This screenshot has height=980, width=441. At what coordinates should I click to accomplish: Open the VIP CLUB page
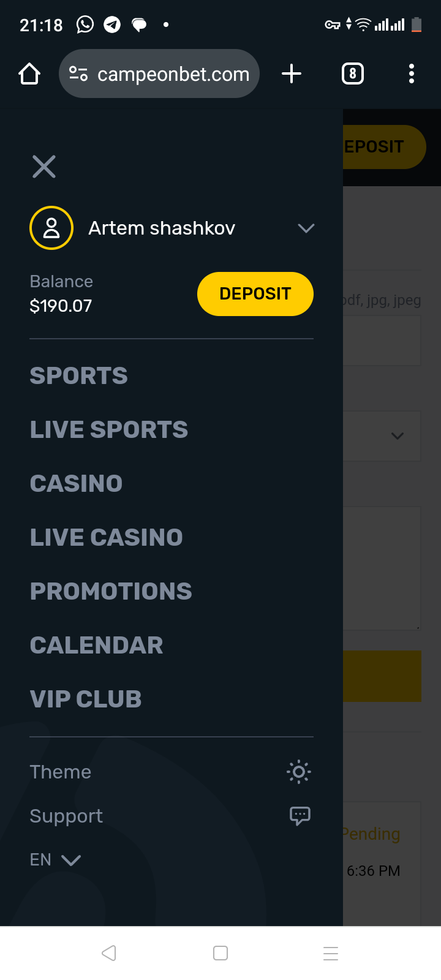[x=86, y=699]
